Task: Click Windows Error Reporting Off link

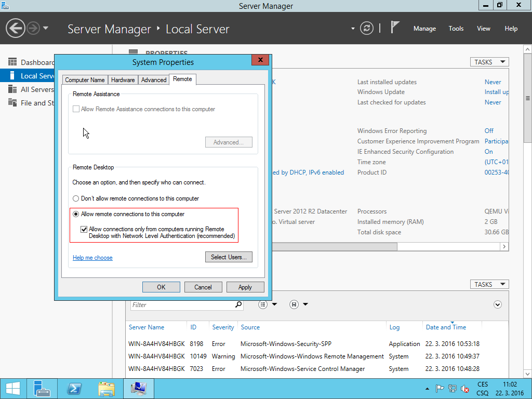Action: pos(489,130)
